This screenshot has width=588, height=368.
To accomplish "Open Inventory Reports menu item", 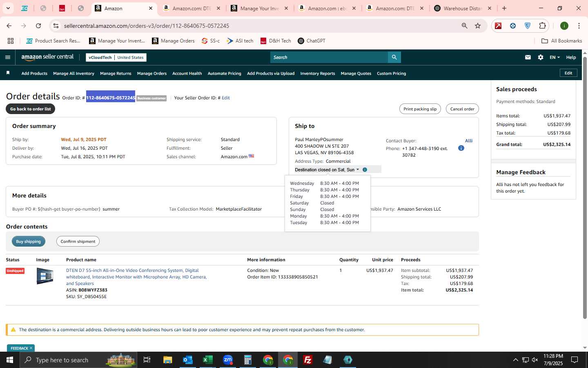I will click(318, 74).
